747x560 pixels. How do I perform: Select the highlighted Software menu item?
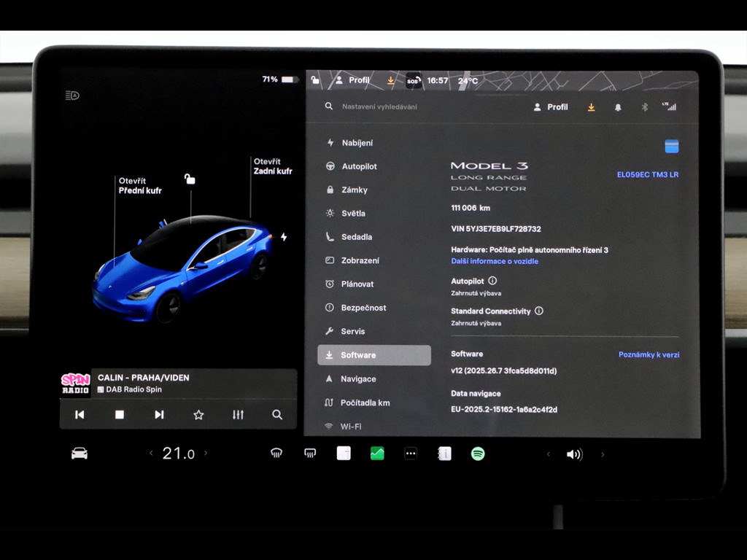click(x=374, y=355)
